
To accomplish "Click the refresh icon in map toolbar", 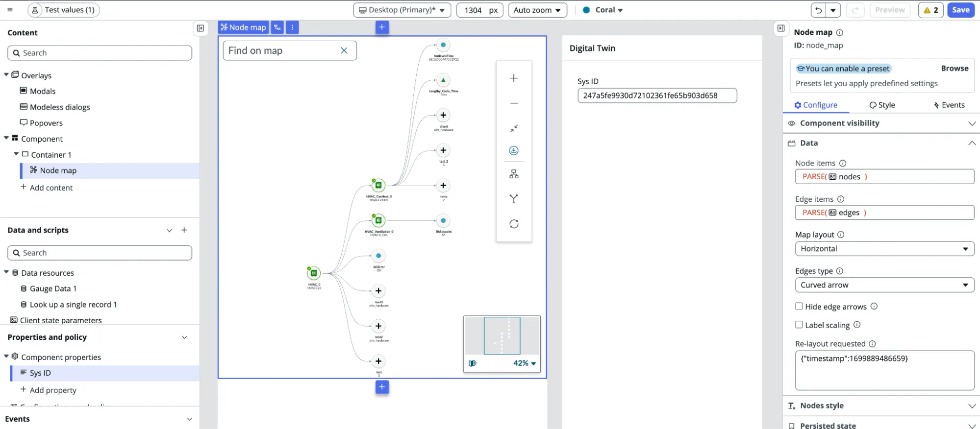I will [513, 224].
